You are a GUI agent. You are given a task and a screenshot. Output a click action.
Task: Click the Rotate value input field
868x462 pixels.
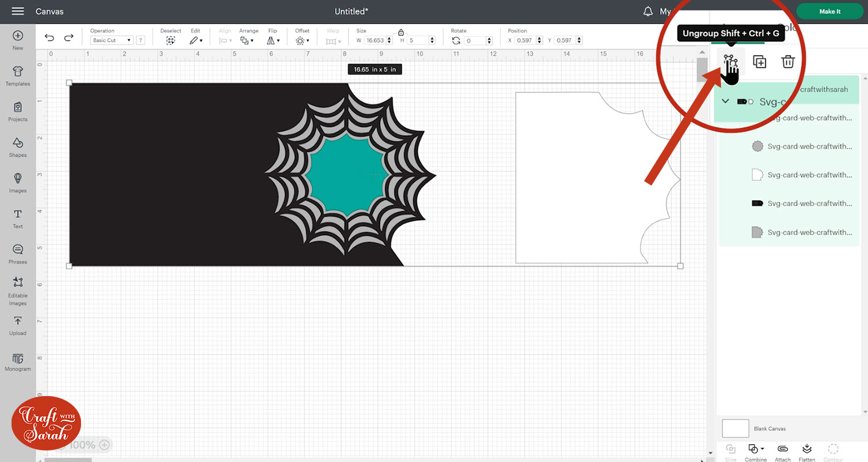(x=475, y=40)
